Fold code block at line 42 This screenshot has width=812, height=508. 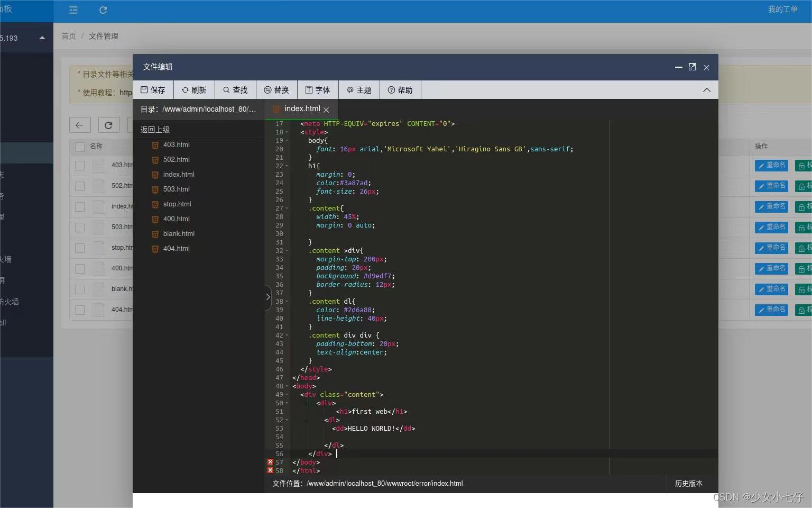[x=287, y=335]
